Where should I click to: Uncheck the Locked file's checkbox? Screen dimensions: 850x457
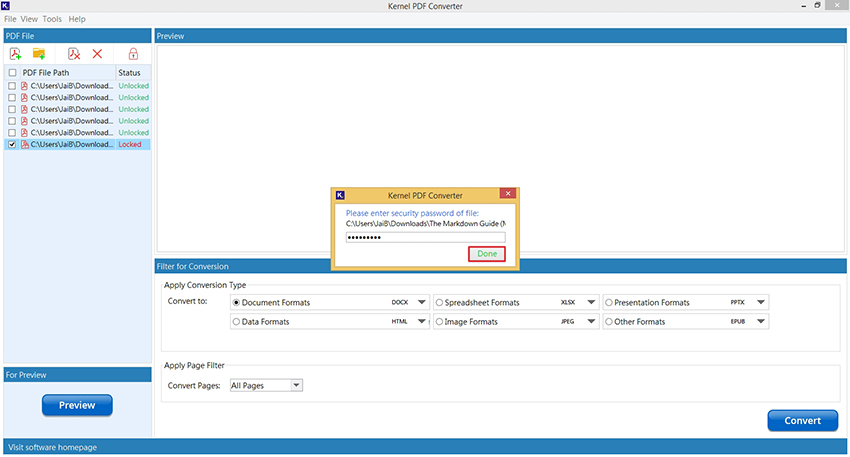[x=12, y=144]
